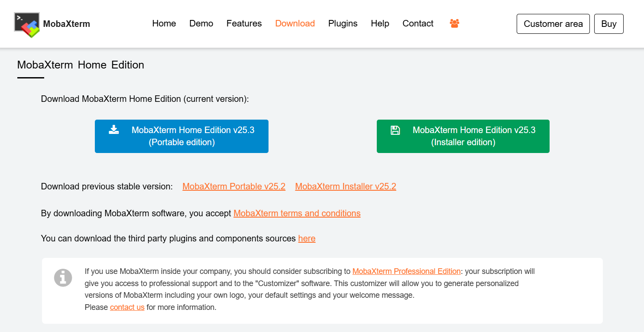The width and height of the screenshot is (644, 332).
Task: Open the Demo page
Action: pos(201,23)
